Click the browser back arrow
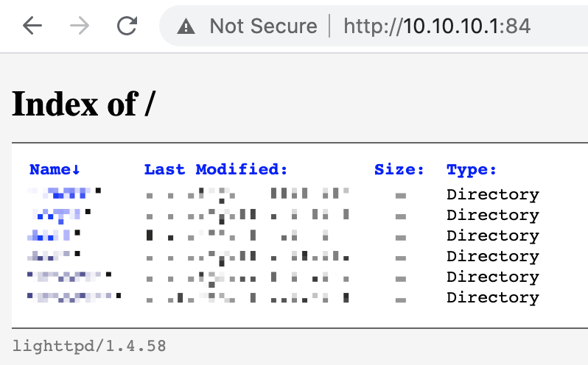This screenshot has height=365, width=588. coord(32,26)
